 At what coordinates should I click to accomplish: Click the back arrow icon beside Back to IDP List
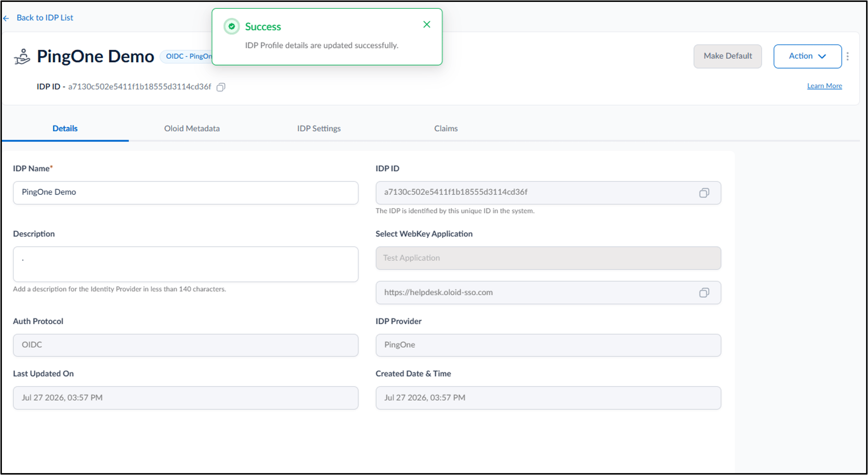tap(6, 18)
